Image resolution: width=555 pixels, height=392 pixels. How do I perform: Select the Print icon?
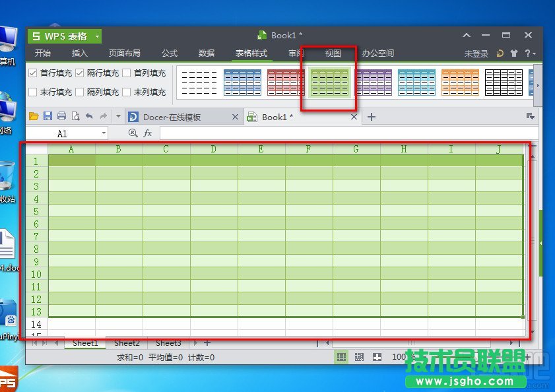pos(61,116)
